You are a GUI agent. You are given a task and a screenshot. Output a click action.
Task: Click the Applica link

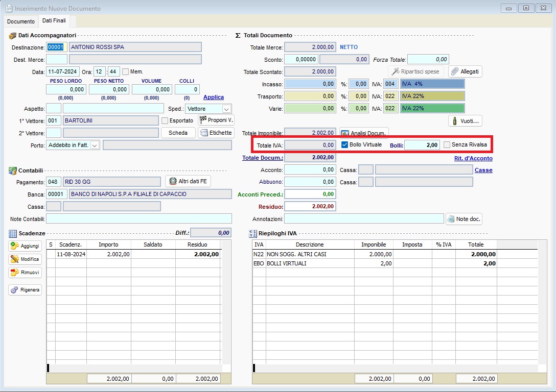pos(213,97)
